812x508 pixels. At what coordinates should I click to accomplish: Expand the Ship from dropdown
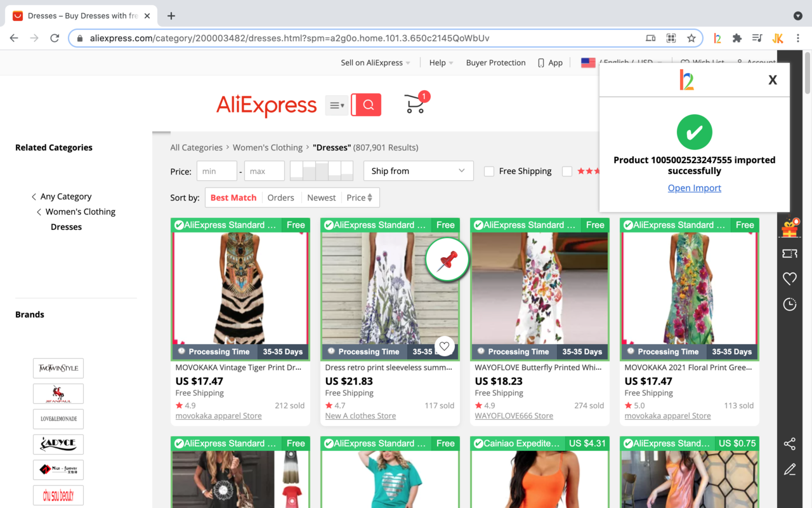(x=419, y=171)
